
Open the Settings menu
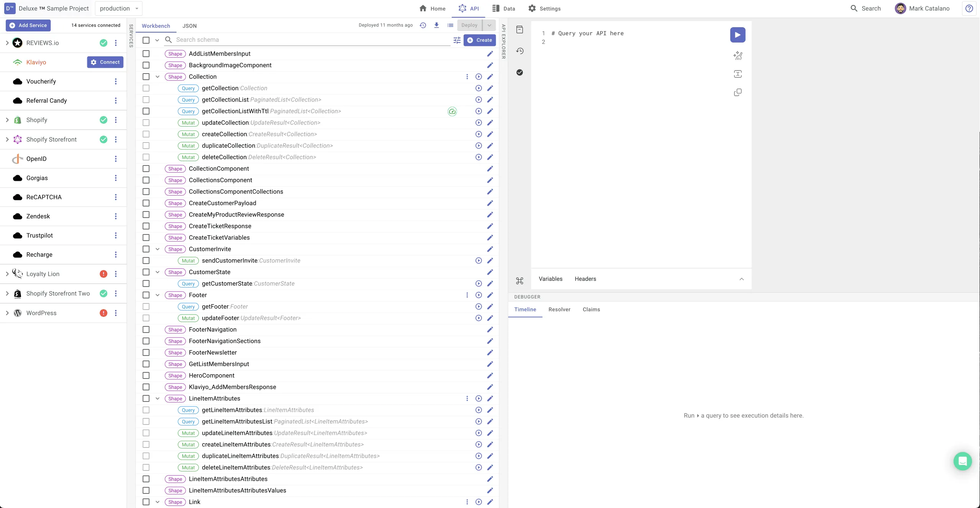click(544, 8)
